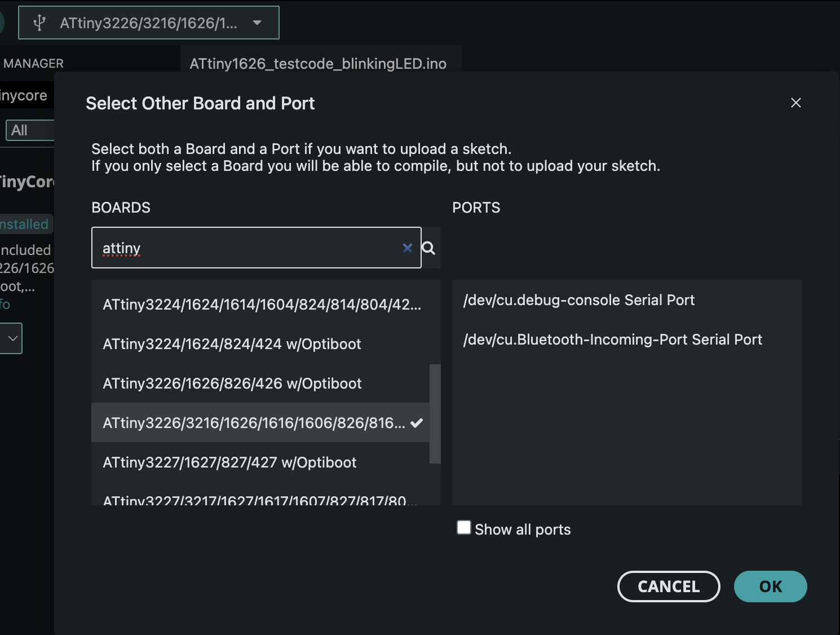
Task: Click the MANAGER panel header
Action: [33, 63]
